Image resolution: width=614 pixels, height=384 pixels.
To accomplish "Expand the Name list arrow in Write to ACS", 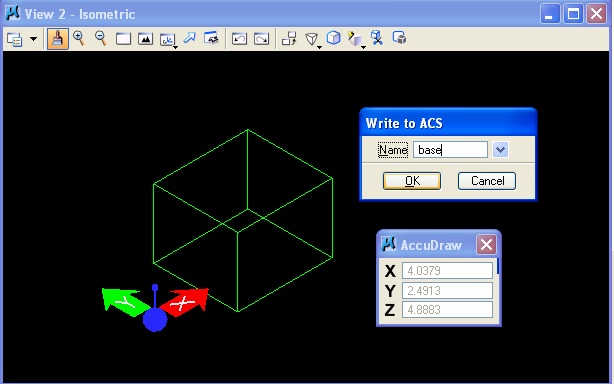I will click(x=500, y=150).
